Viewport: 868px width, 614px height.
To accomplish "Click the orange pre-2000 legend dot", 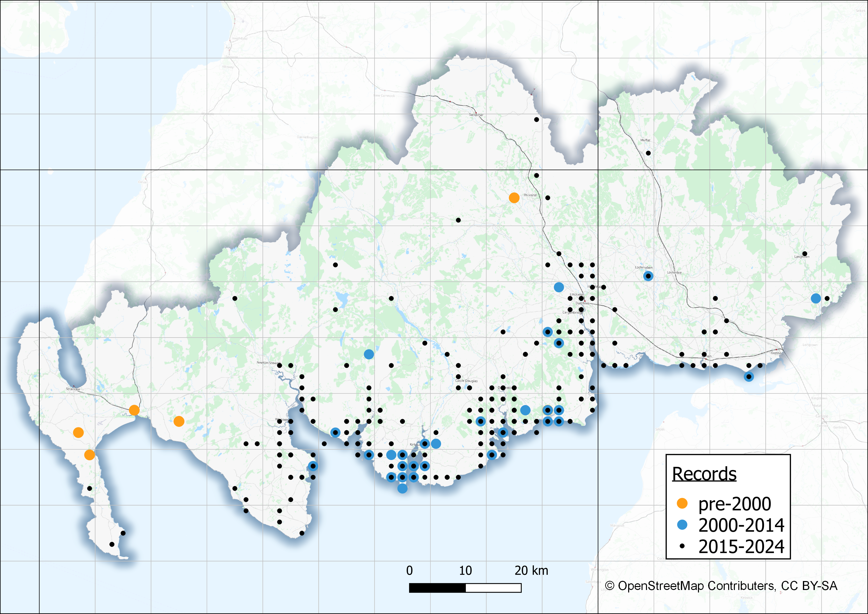I will (x=682, y=503).
